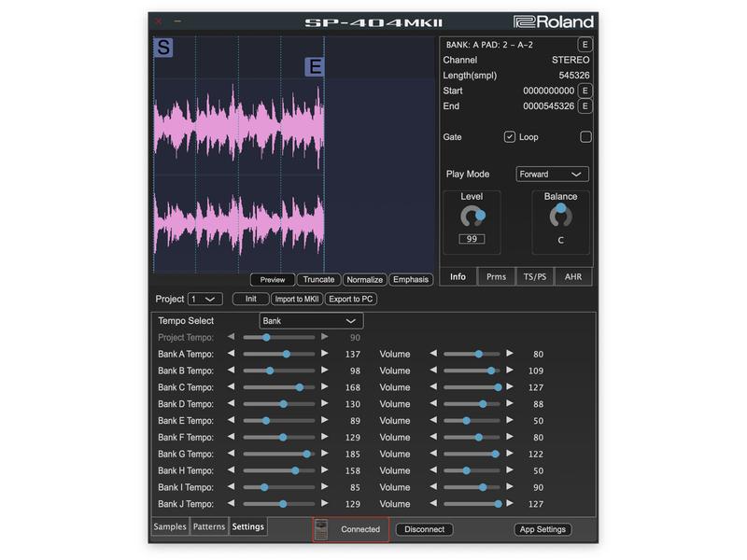Click the Bank A Tempo slider
Screen dimensions: 747x560
click(x=278, y=354)
